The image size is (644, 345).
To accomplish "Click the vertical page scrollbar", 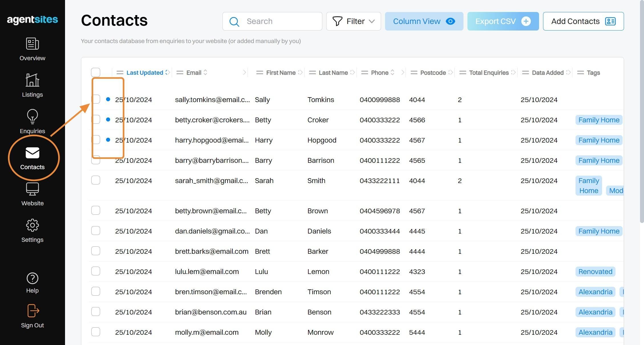I will coord(642,111).
